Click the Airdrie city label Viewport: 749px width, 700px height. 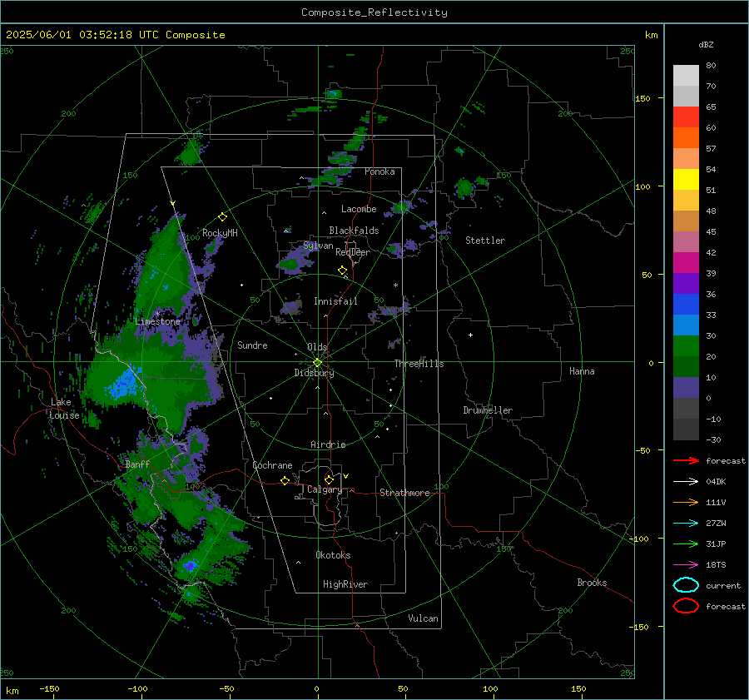point(328,444)
